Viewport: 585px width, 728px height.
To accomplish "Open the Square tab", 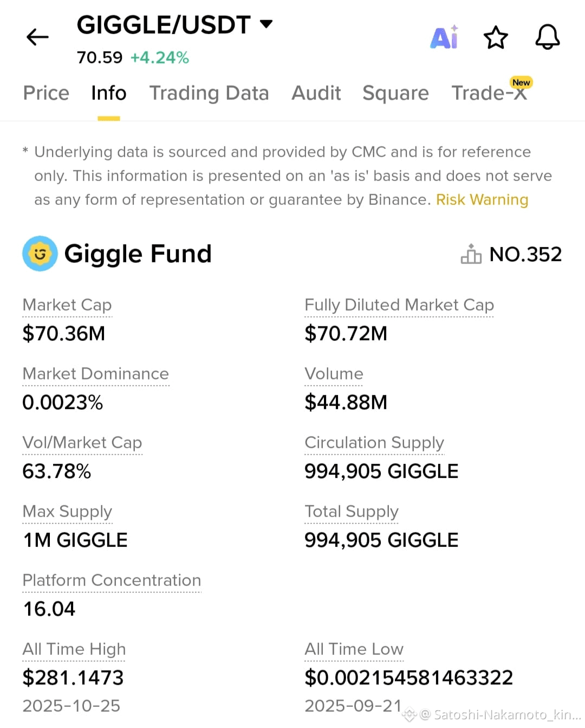I will point(395,93).
